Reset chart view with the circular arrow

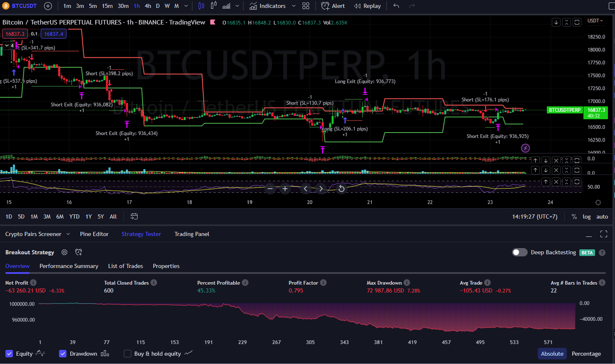[341, 189]
